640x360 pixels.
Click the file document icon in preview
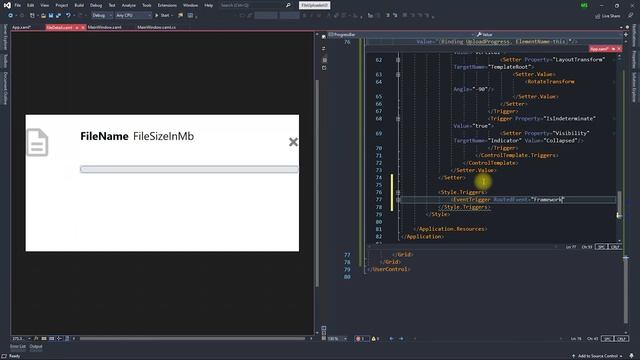[x=37, y=142]
